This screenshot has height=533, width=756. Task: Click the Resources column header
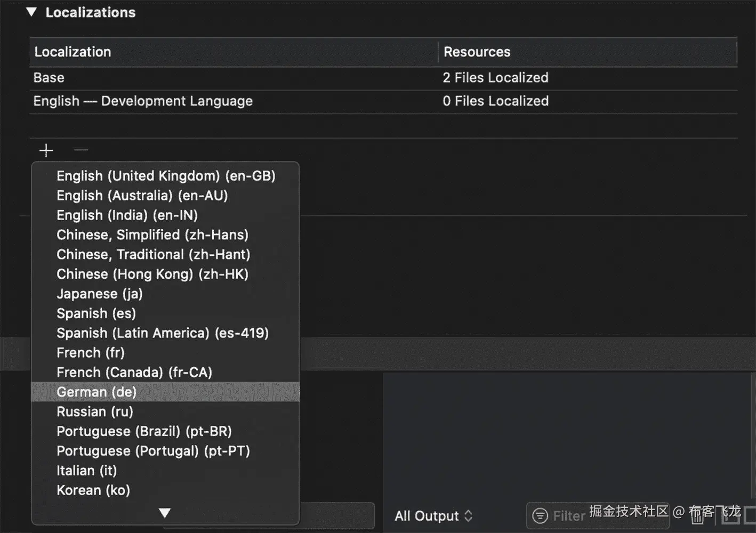[586, 52]
